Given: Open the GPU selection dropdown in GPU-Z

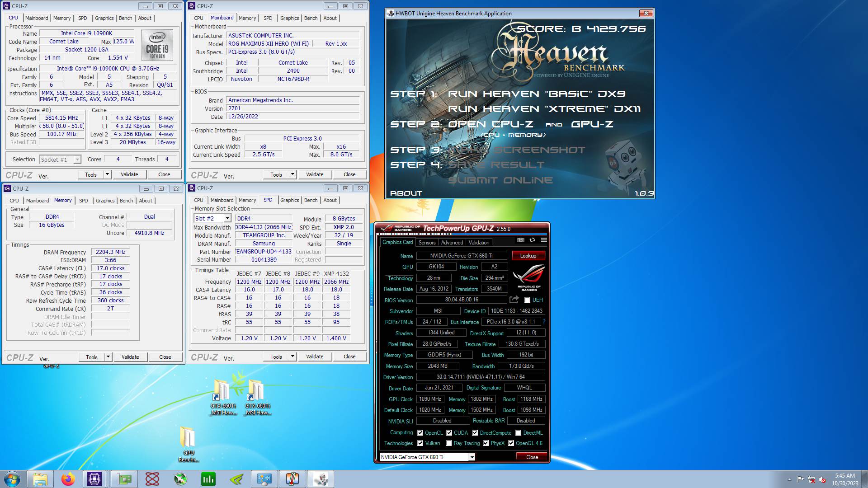Looking at the screenshot, I should point(472,457).
